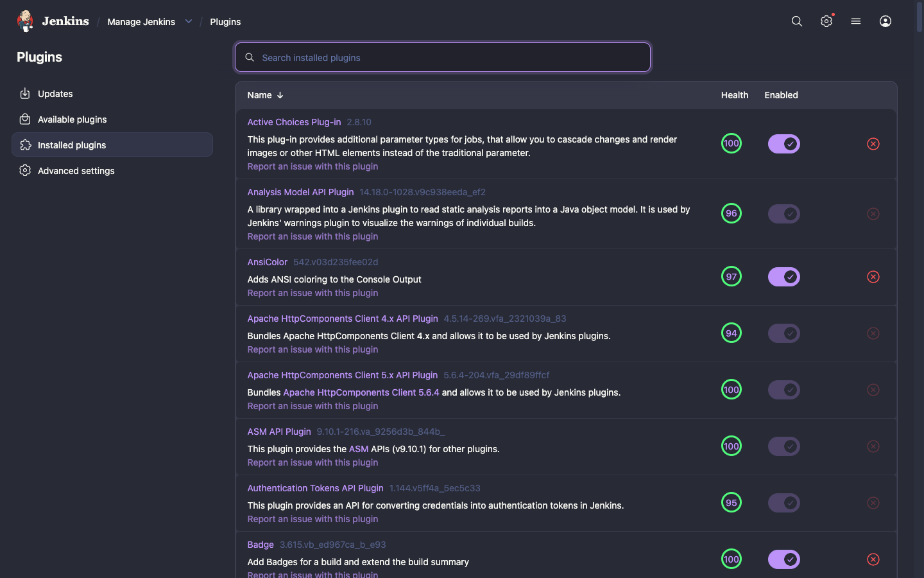The height and width of the screenshot is (578, 924).
Task: Expand the Manage Jenkins breadcrumb dropdown chevron
Action: coord(189,21)
